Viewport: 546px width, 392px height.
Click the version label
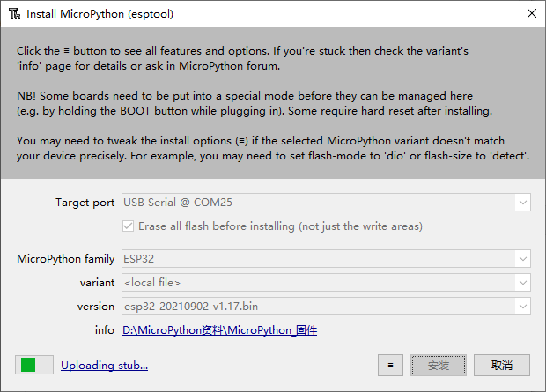pos(96,307)
